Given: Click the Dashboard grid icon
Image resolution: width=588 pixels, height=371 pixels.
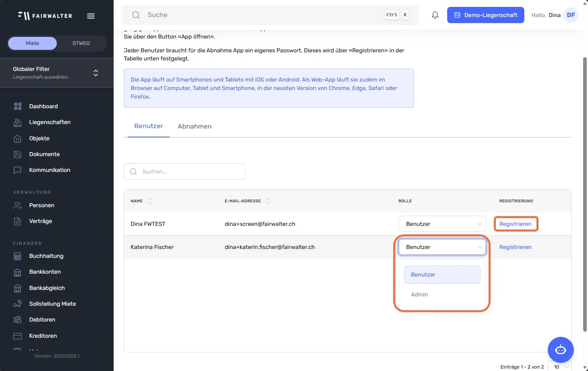Looking at the screenshot, I should tap(17, 106).
